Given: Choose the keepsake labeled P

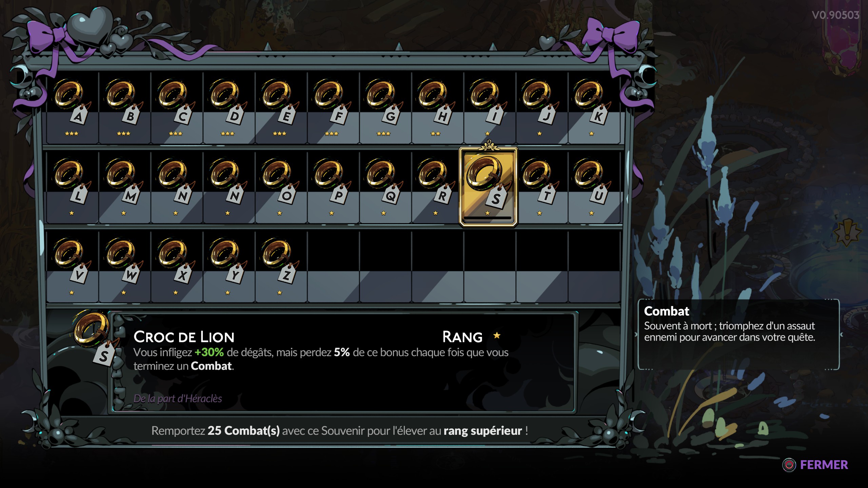Looking at the screenshot, I should click(x=332, y=187).
